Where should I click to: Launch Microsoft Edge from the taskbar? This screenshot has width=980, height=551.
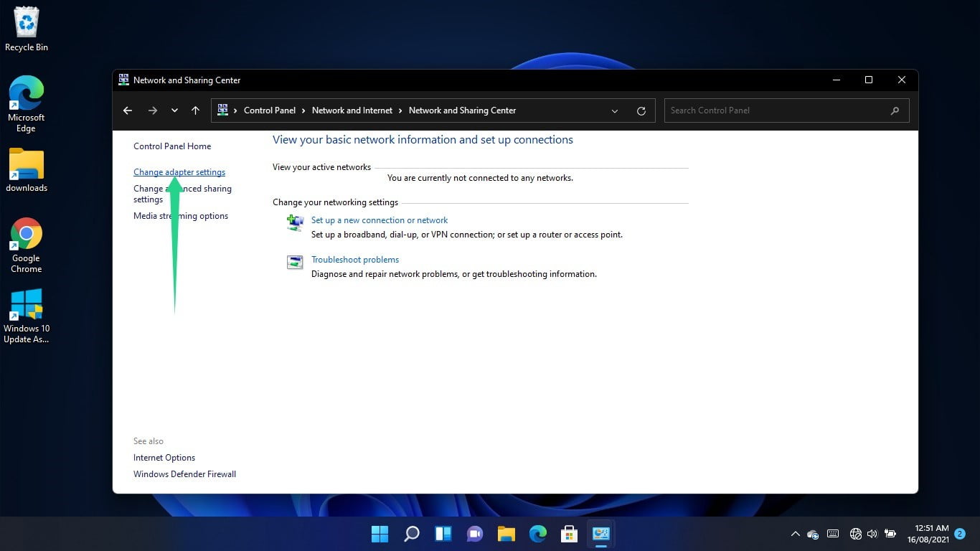(x=537, y=534)
